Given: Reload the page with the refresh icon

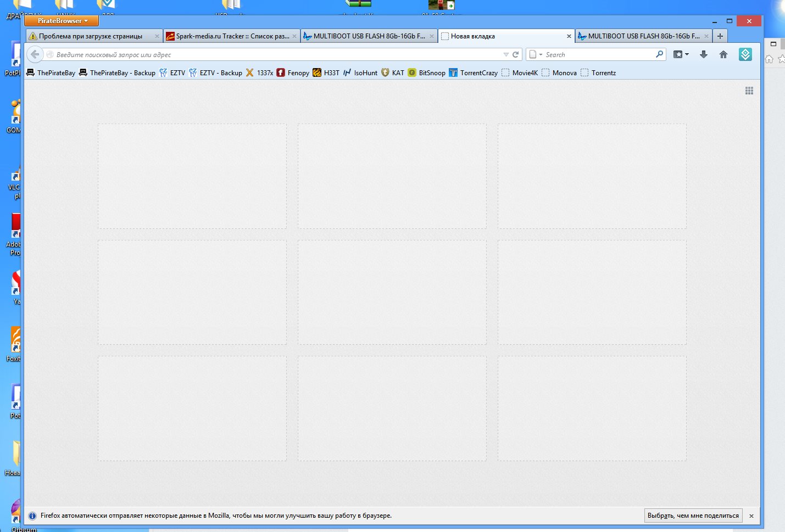Looking at the screenshot, I should [515, 54].
